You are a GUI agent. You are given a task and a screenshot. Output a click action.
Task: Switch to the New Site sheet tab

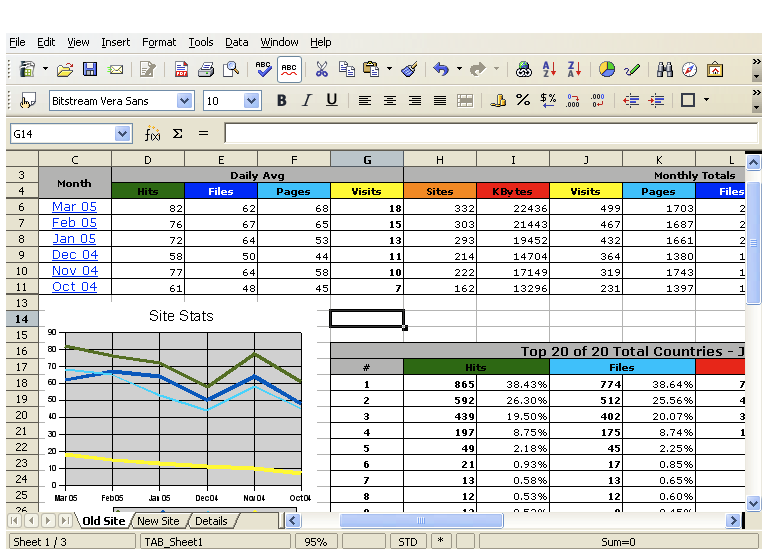tap(158, 521)
